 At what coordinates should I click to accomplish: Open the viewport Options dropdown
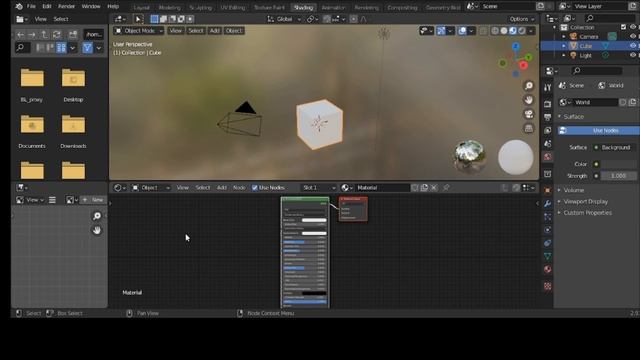522,19
